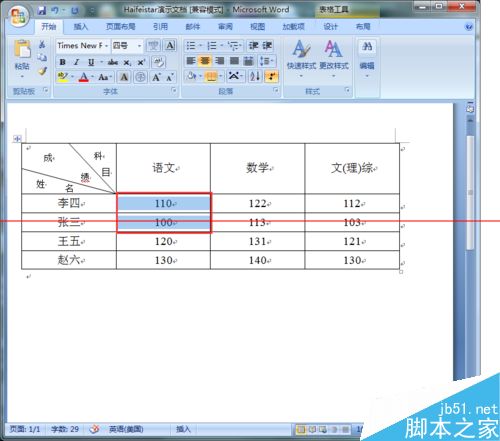Open the phonetic guide tool
The height and width of the screenshot is (441, 500).
[x=154, y=45]
